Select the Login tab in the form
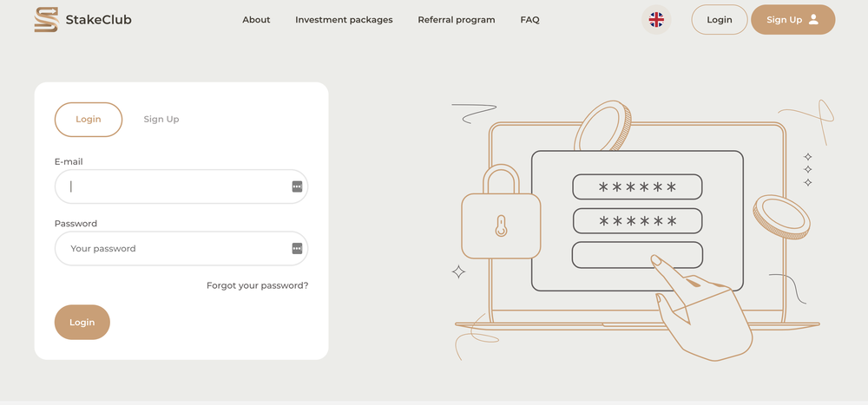Screen dimensions: 868x405 pyautogui.click(x=89, y=120)
